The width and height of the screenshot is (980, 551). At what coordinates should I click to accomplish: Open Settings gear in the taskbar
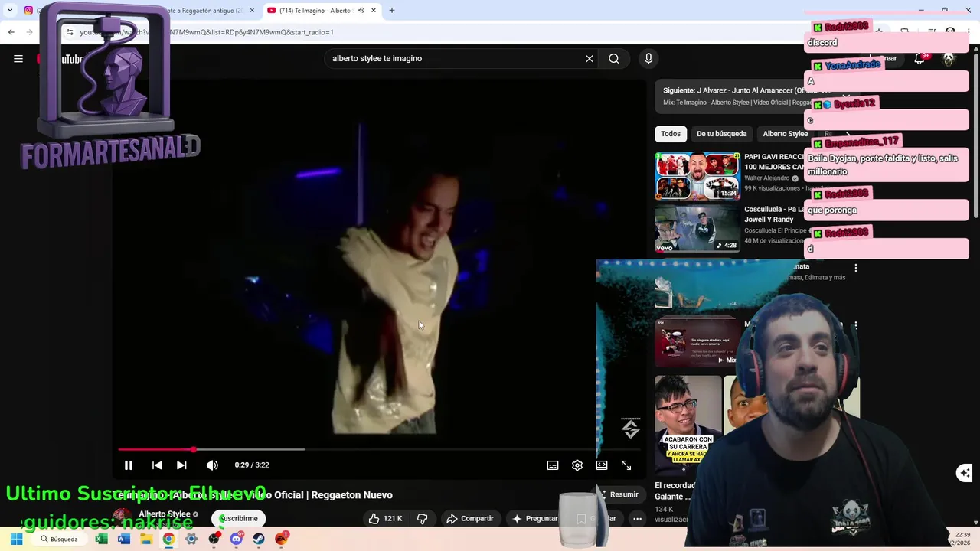[x=191, y=539]
